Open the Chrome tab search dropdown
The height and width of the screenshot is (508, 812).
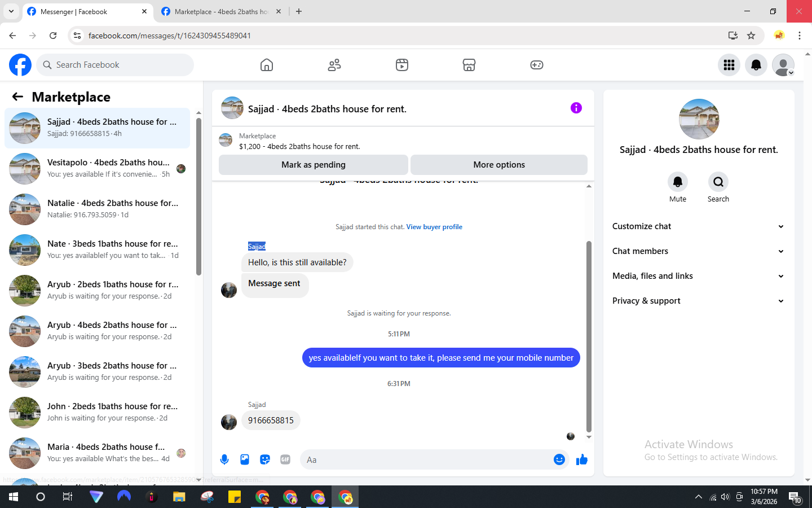click(11, 11)
